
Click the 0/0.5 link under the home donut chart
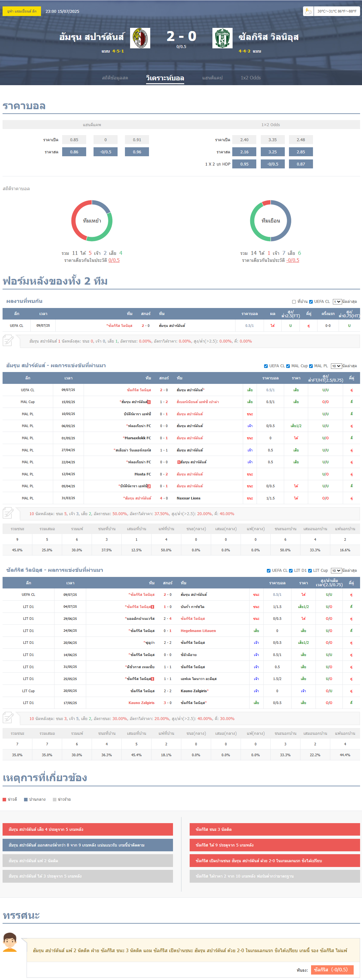click(x=114, y=260)
